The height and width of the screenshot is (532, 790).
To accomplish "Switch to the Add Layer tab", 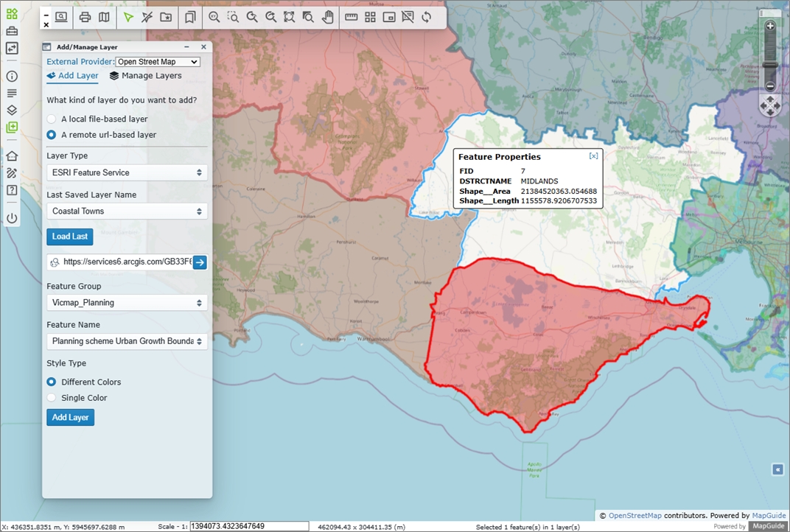I will (x=72, y=76).
